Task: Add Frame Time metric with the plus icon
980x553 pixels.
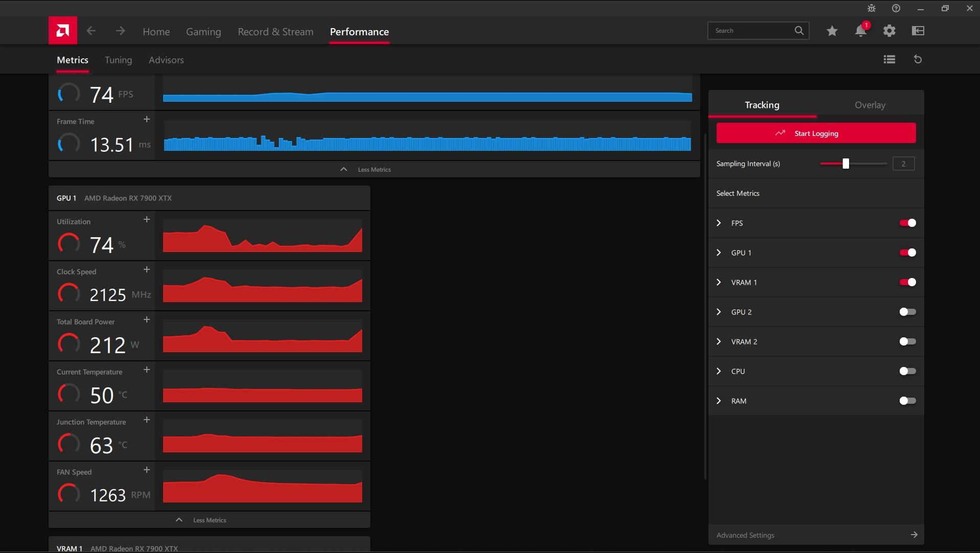Action: pyautogui.click(x=147, y=119)
